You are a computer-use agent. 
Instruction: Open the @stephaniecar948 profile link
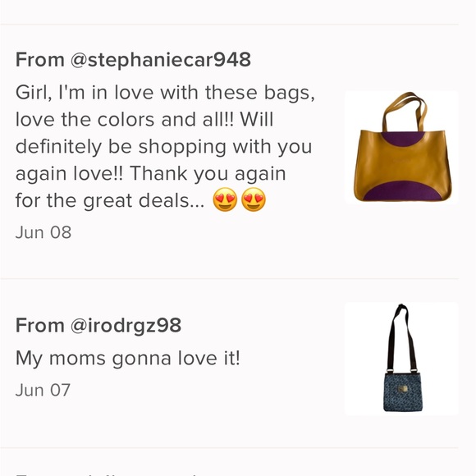[161, 60]
